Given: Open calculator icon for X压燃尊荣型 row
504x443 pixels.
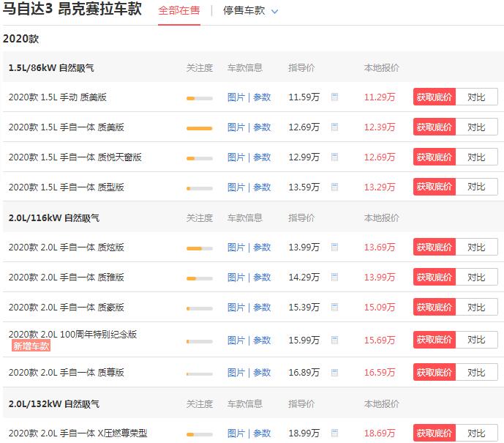Looking at the screenshot, I should coord(334,433).
